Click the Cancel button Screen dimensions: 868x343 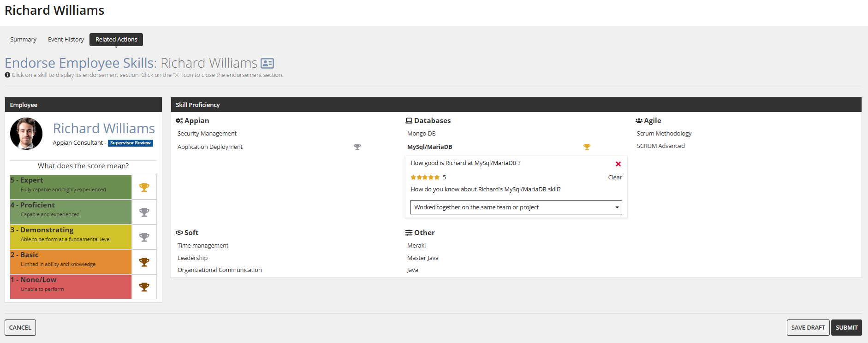(20, 328)
